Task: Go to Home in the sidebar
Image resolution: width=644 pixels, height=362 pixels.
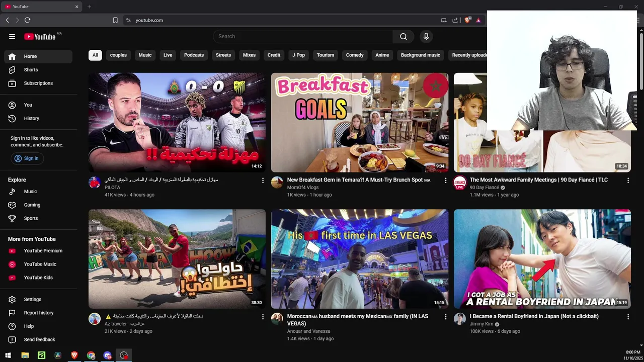Action: [38, 56]
